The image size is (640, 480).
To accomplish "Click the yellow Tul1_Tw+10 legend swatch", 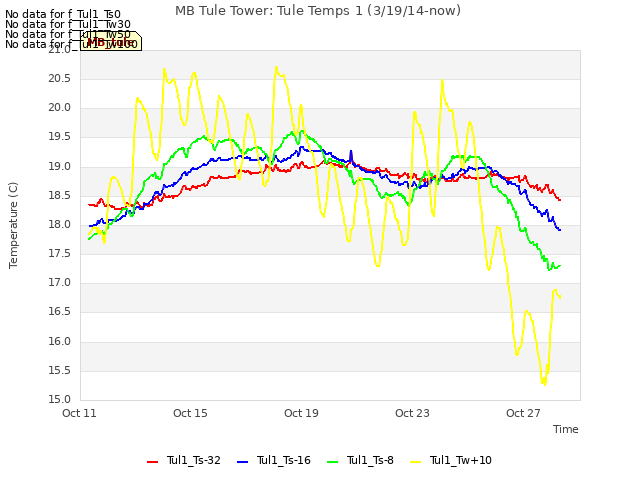I will click(x=416, y=462).
